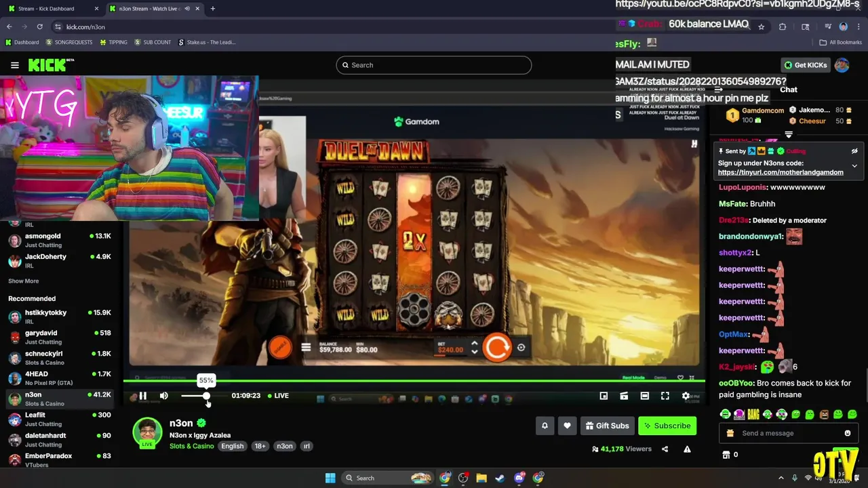Open schneckyirl recommended channel

pos(61,358)
